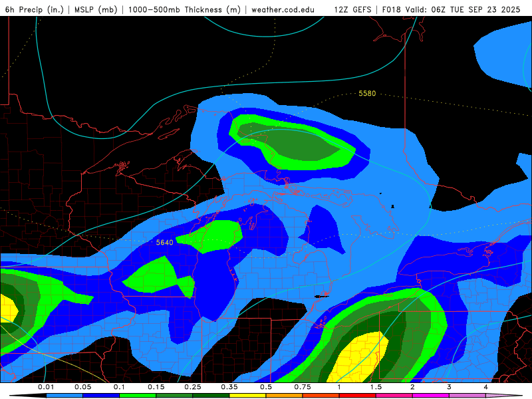Click the 0.15 legend value
The width and height of the screenshot is (532, 399).
(x=156, y=387)
